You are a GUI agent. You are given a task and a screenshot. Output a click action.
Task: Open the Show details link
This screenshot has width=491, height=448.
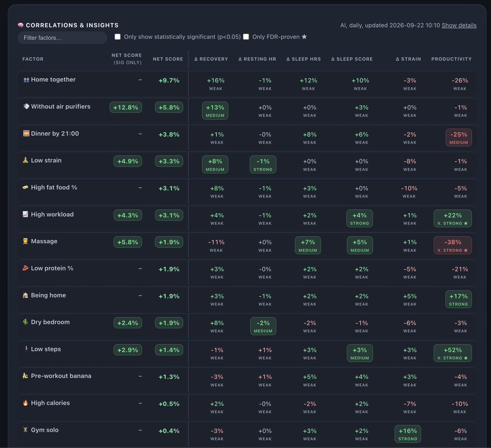459,25
